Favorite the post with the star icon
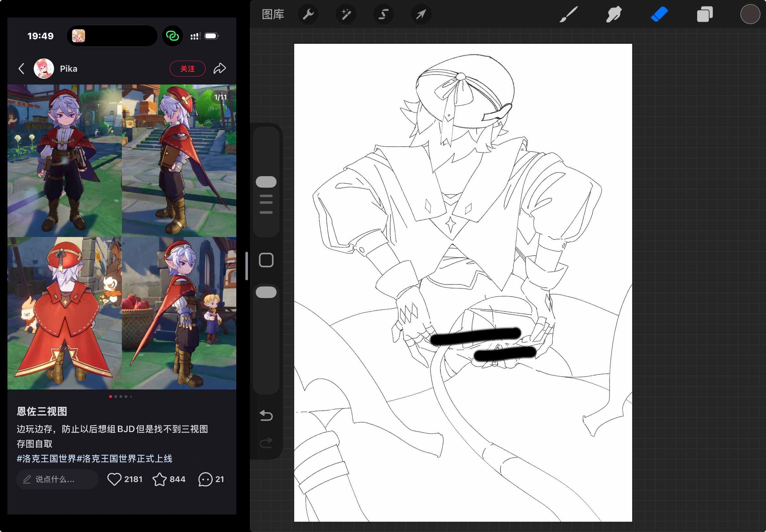Viewport: 766px width, 532px height. pos(159,479)
